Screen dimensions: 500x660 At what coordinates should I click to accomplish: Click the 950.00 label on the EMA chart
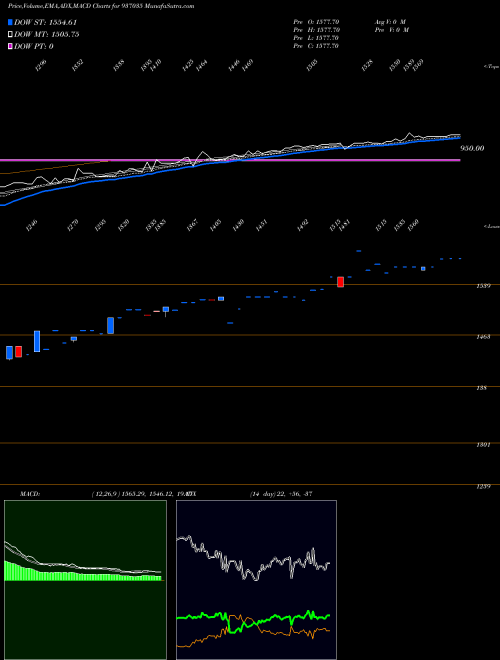472,148
